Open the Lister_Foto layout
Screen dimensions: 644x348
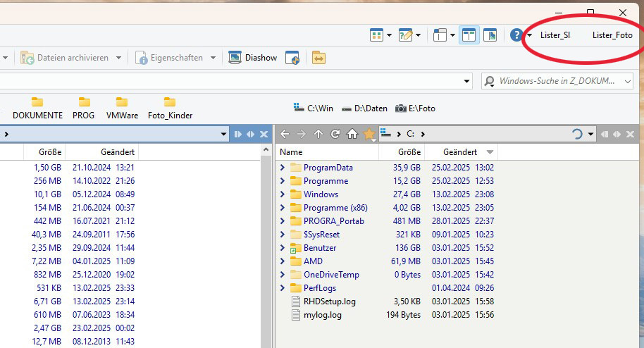pos(612,35)
